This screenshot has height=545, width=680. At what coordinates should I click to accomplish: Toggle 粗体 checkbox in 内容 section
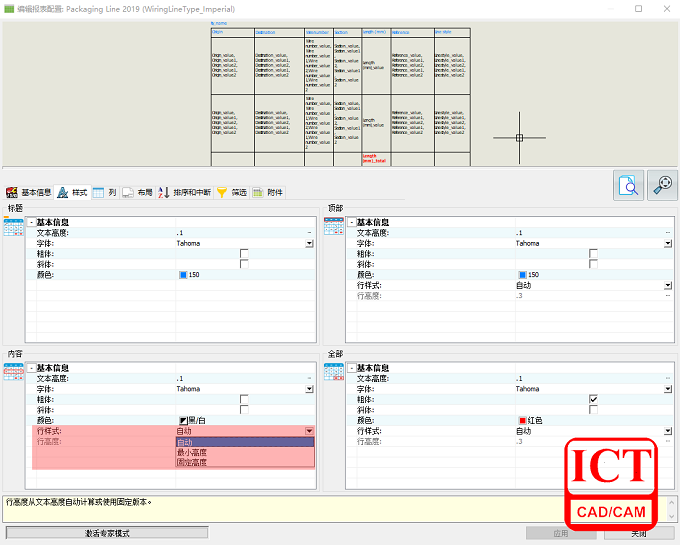pos(244,399)
